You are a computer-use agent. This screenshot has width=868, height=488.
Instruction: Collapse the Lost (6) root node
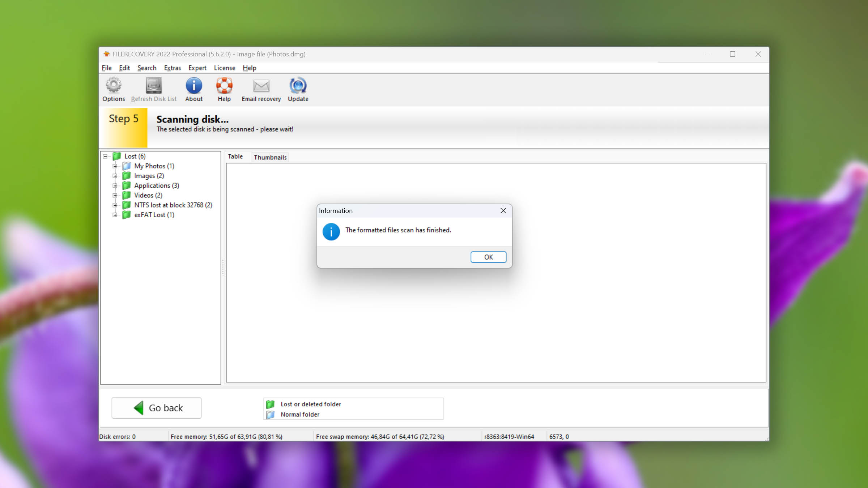coord(105,156)
